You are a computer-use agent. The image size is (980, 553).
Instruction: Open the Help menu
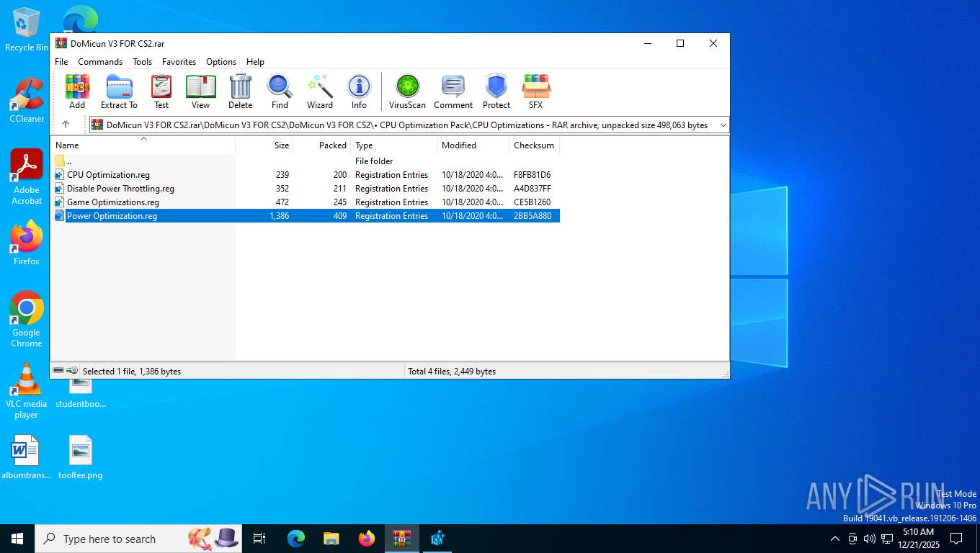coord(255,62)
